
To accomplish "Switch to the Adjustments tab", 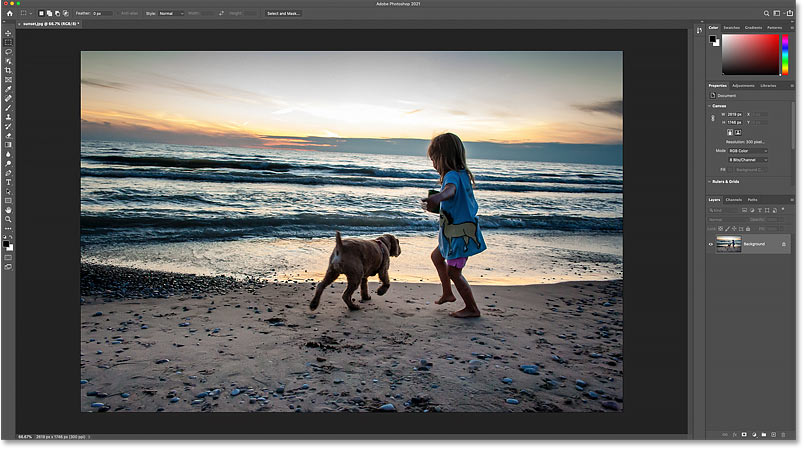I will click(743, 86).
